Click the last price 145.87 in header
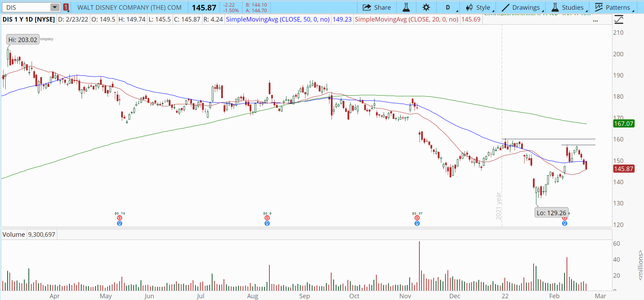 pyautogui.click(x=204, y=8)
